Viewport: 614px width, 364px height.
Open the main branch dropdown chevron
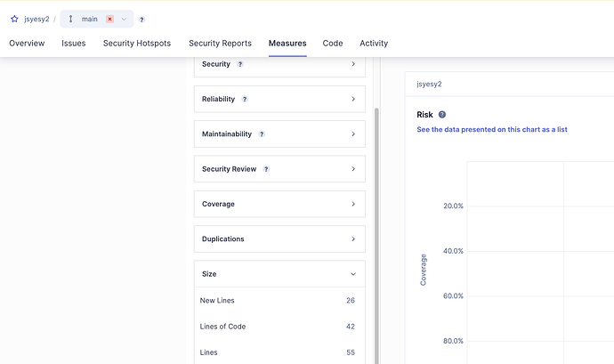tap(124, 20)
